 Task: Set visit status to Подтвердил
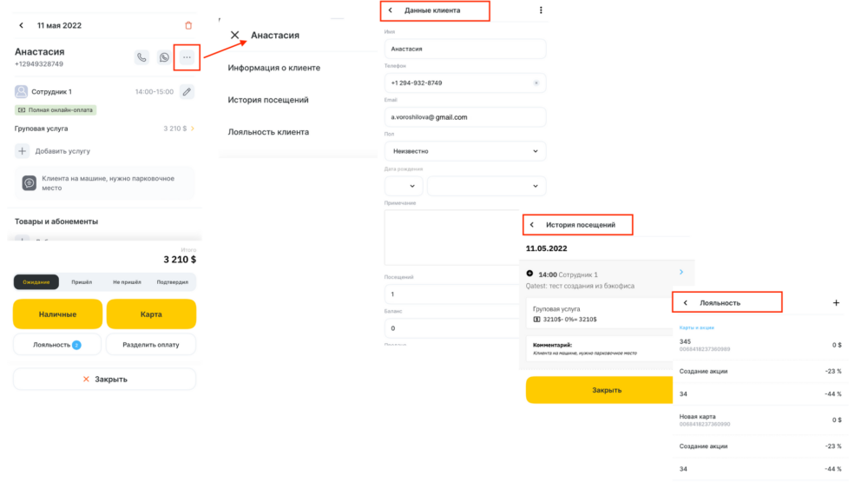[172, 282]
